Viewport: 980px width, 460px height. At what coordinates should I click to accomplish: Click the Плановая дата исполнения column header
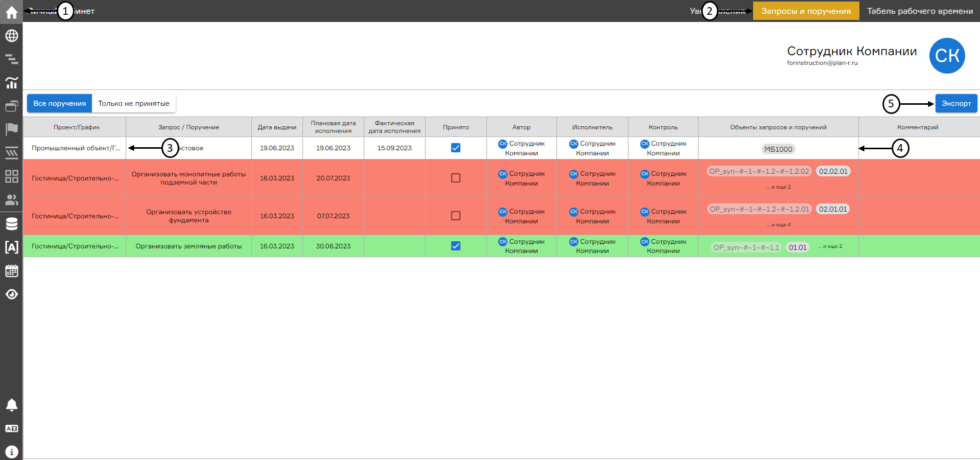333,127
